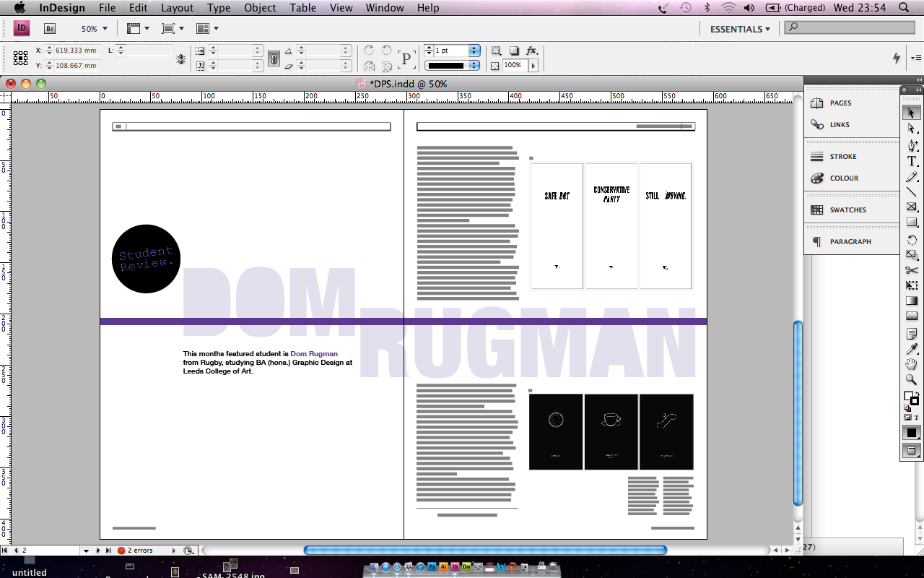Open the Object menu
The height and width of the screenshot is (578, 924).
coord(260,8)
